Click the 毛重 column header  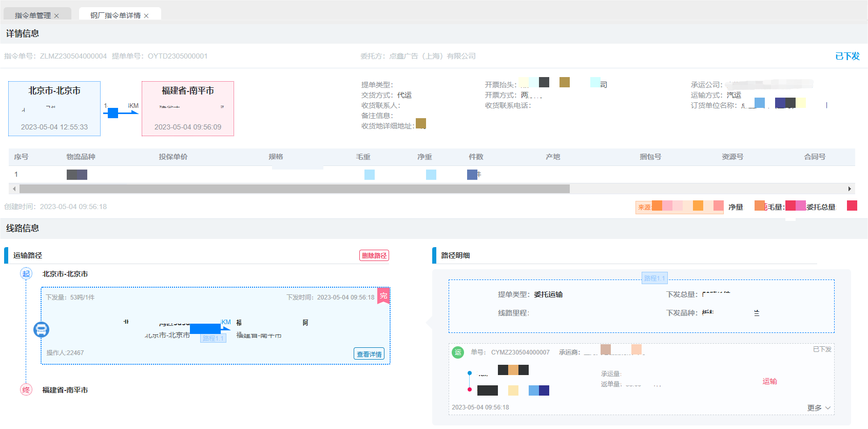coord(363,157)
